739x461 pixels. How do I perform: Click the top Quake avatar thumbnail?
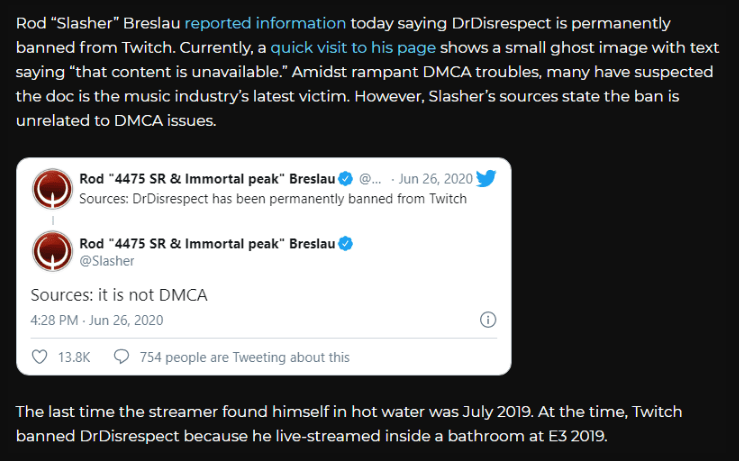52,189
